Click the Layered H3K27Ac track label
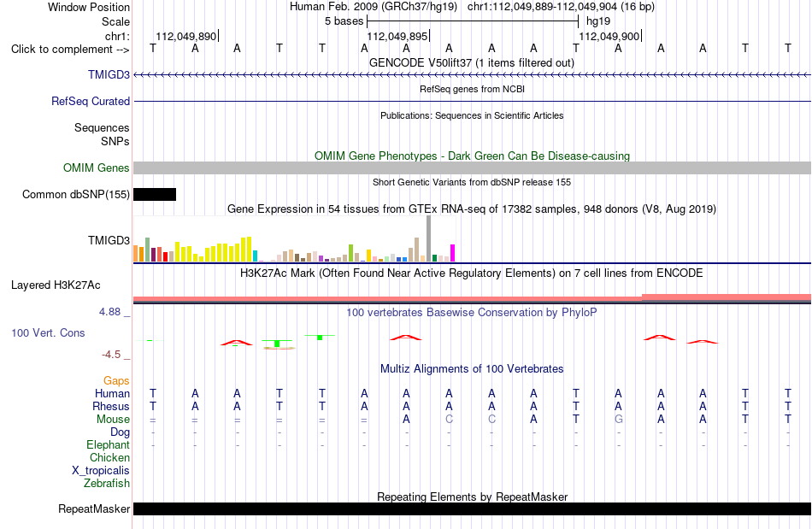The image size is (812, 529). coord(56,285)
